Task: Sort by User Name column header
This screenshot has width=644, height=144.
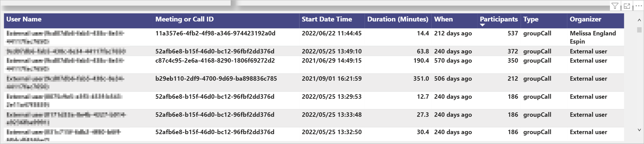Action: pyautogui.click(x=24, y=19)
